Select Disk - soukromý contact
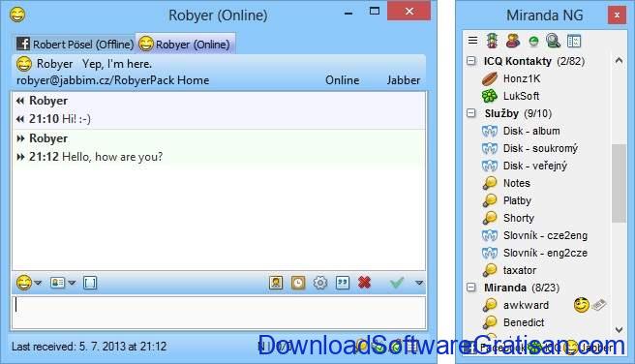This screenshot has height=364, width=635. (540, 148)
